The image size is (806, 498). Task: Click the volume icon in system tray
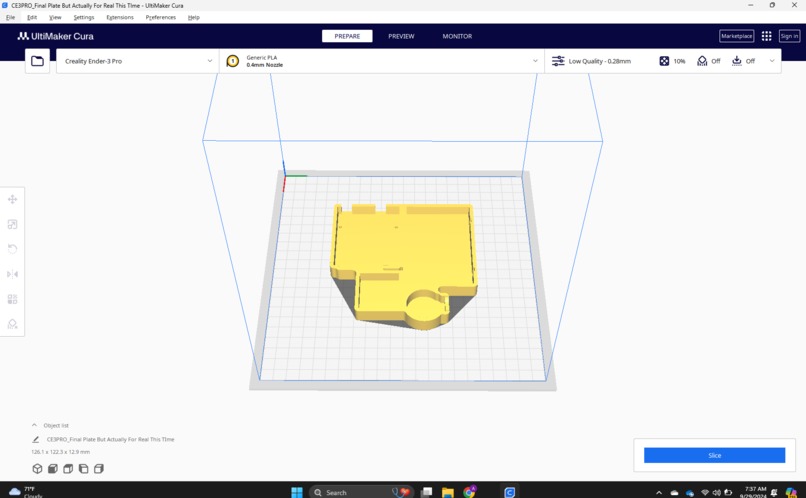[x=716, y=492]
